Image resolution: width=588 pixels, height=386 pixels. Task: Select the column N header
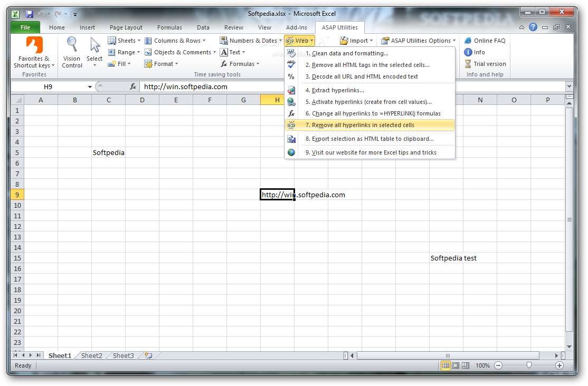pyautogui.click(x=480, y=100)
